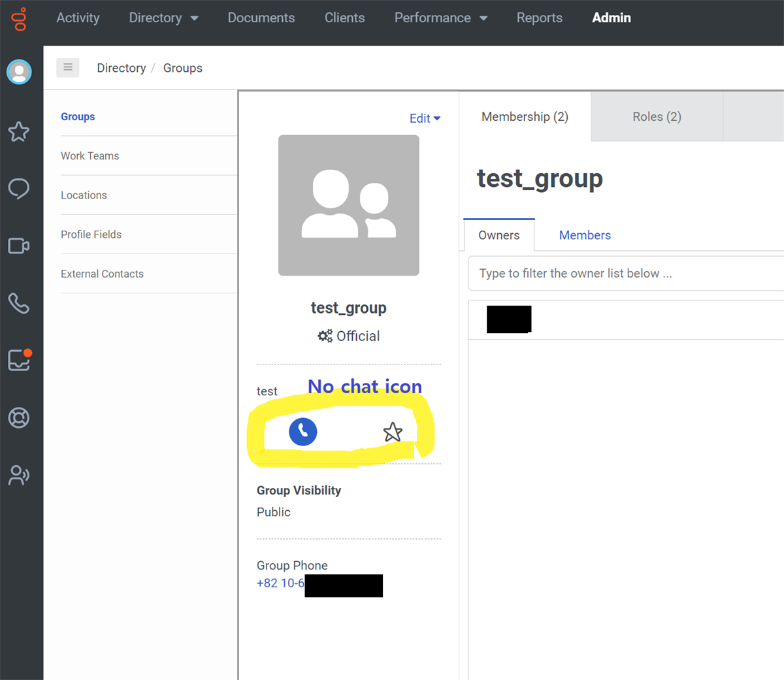
Task: Open the chat bubble icon in the sidebar
Action: (19, 189)
